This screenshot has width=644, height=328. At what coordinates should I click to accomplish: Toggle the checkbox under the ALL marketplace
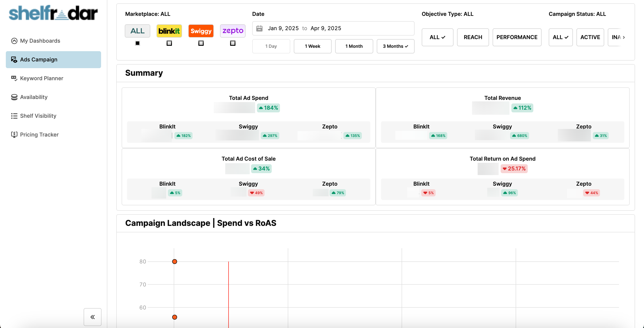click(x=138, y=43)
